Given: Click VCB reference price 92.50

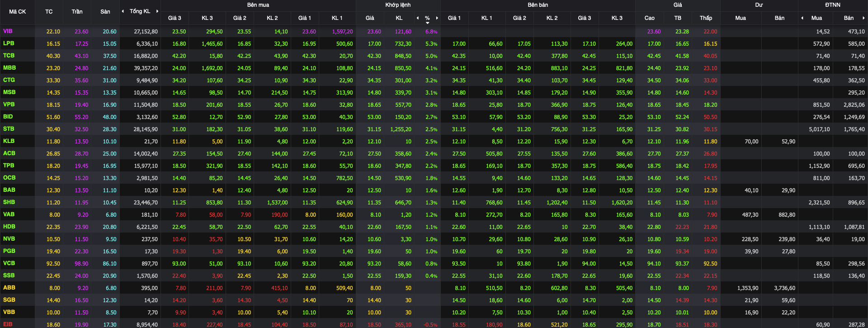Looking at the screenshot, I should (x=53, y=264).
